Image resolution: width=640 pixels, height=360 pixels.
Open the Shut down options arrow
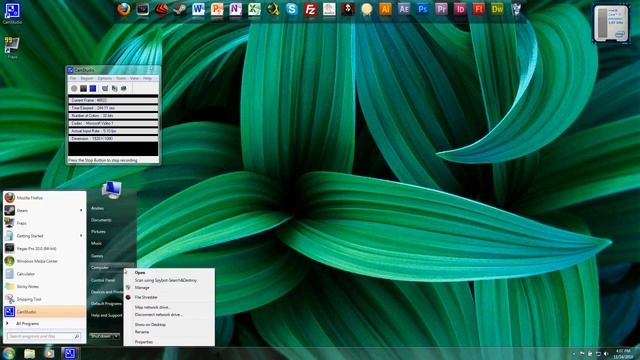116,336
